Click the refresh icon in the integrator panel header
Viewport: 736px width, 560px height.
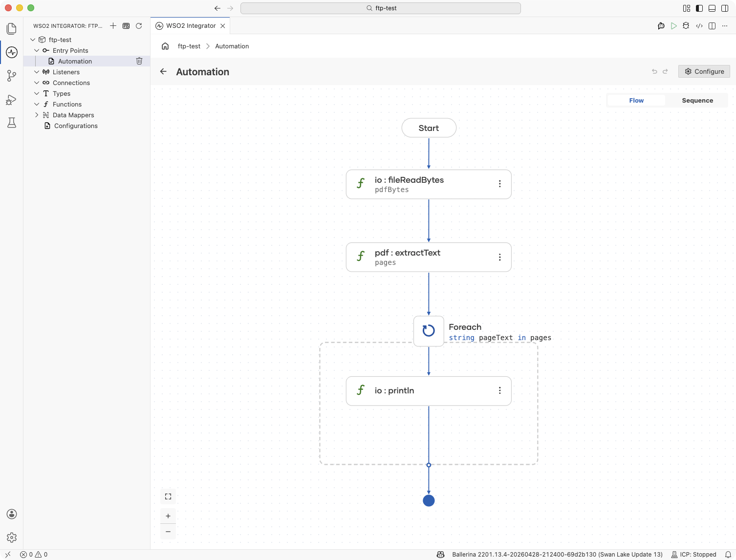[x=139, y=26]
